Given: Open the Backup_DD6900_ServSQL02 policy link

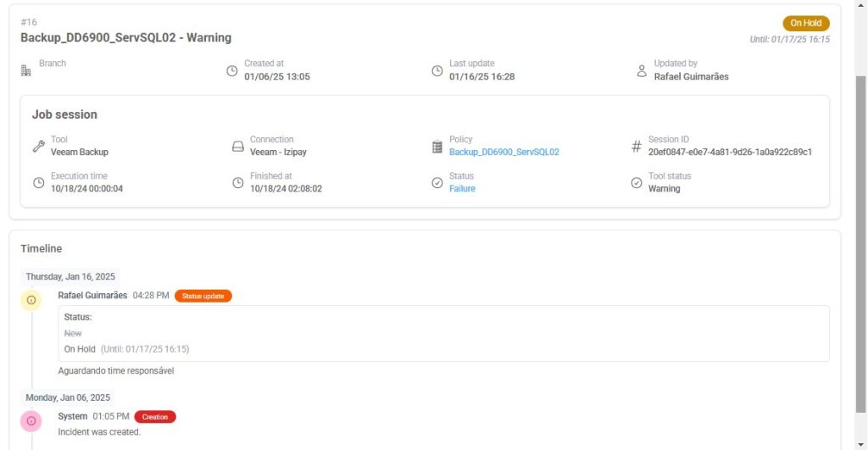Looking at the screenshot, I should pyautogui.click(x=504, y=153).
